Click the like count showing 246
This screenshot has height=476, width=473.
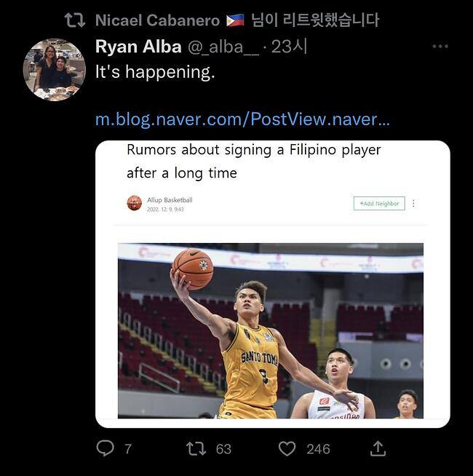[318, 449]
